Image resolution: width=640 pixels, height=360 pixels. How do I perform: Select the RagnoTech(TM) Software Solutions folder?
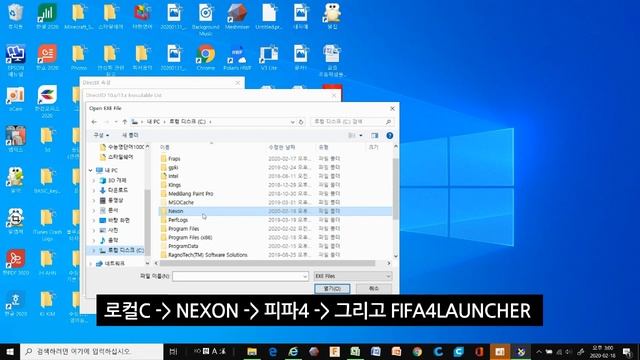(275, 255)
